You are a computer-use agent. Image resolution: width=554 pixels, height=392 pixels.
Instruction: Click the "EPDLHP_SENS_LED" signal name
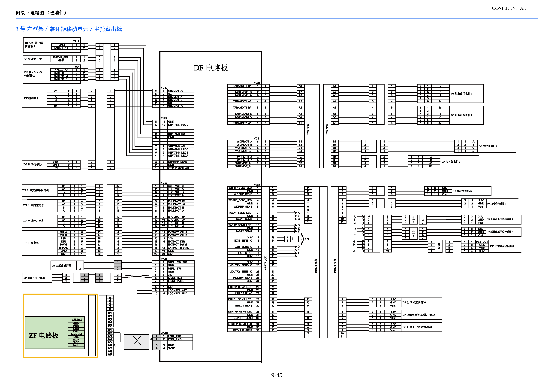point(240,324)
